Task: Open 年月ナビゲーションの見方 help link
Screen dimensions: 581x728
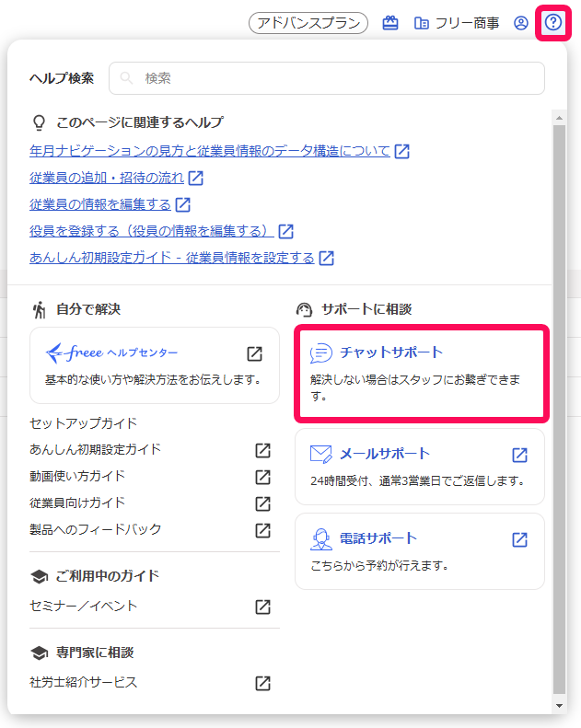Action: click(209, 151)
